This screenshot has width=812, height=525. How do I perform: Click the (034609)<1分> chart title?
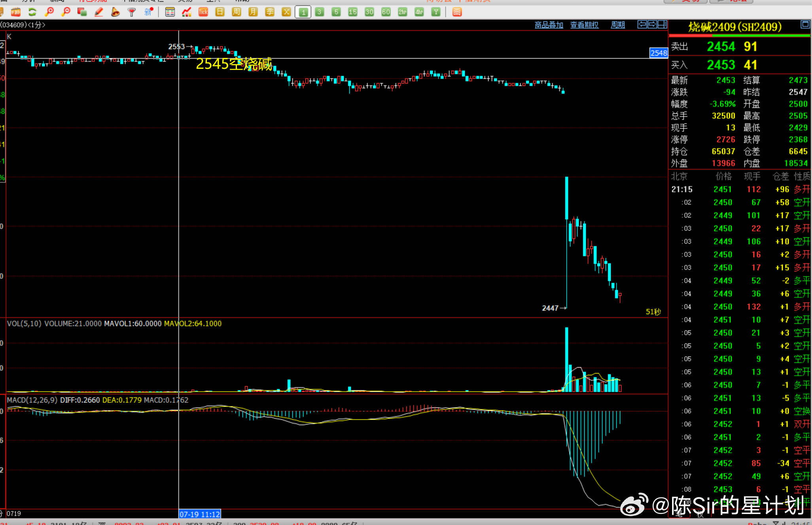(23, 25)
